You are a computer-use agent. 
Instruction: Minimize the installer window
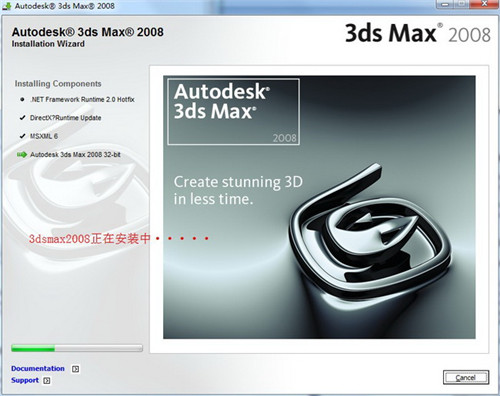(x=445, y=4)
